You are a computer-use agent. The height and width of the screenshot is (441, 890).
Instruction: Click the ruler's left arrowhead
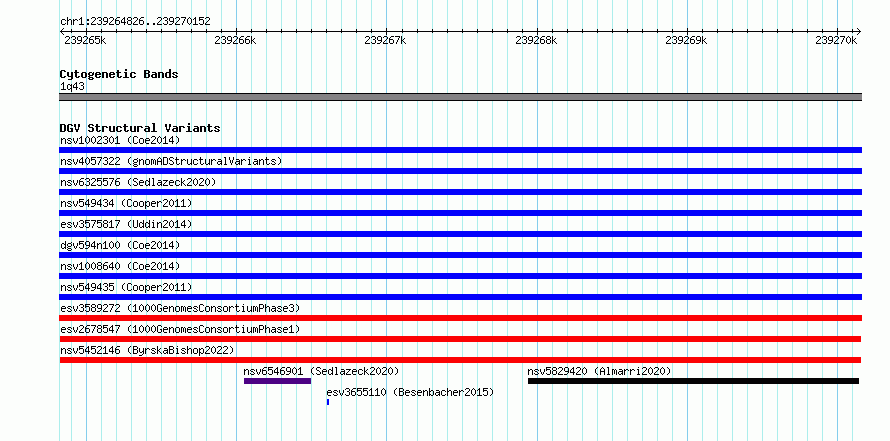tap(62, 31)
